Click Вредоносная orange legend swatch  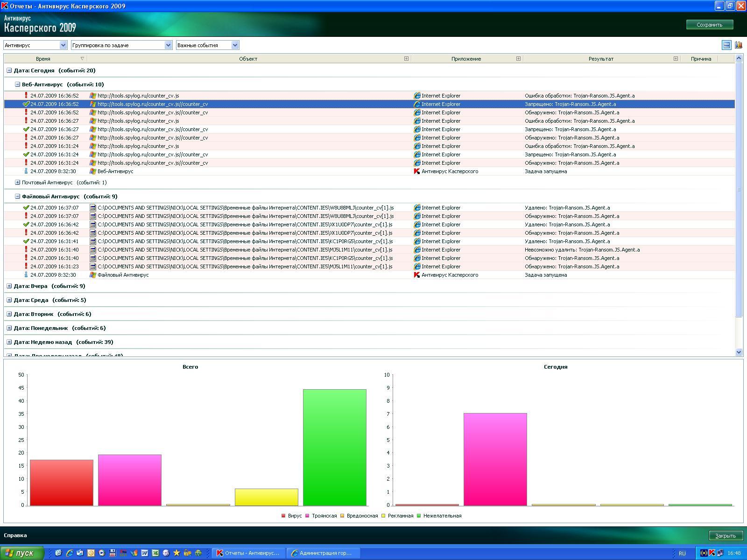[x=342, y=516]
